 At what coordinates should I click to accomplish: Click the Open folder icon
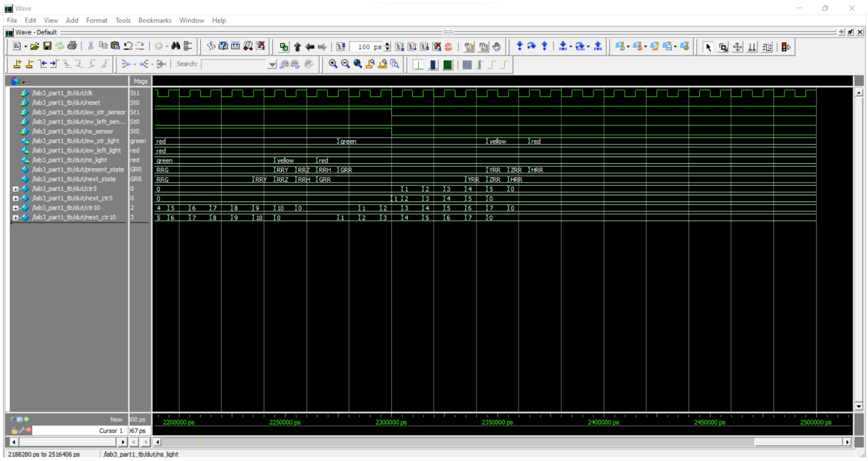(x=35, y=46)
